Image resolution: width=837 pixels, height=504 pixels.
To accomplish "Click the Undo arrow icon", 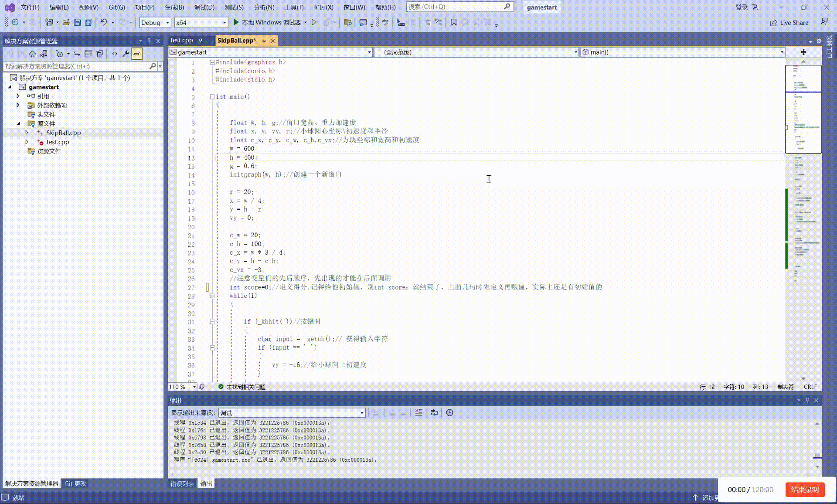I will click(x=103, y=22).
